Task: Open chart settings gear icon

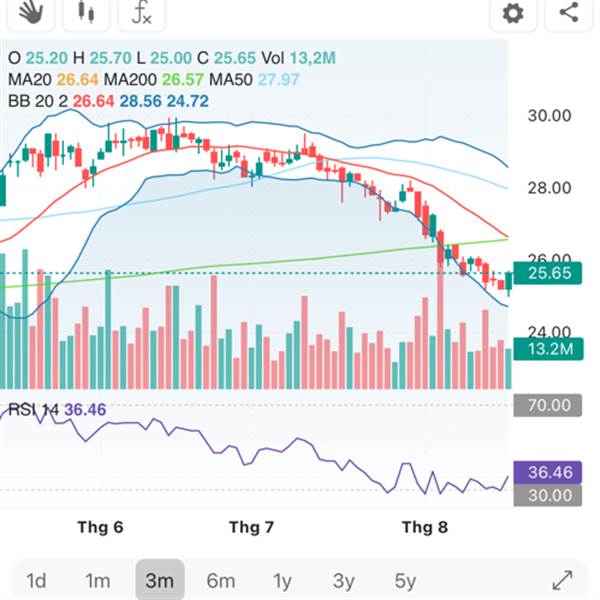Action: [513, 13]
